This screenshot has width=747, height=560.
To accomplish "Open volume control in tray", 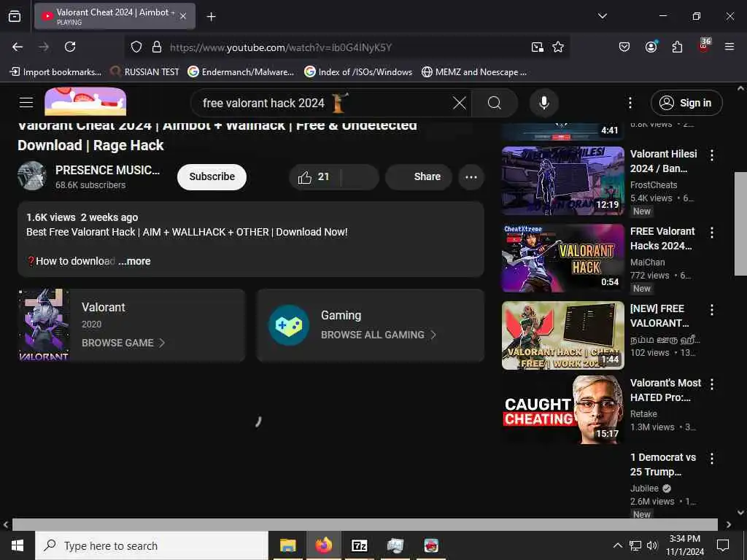I will tap(652, 545).
